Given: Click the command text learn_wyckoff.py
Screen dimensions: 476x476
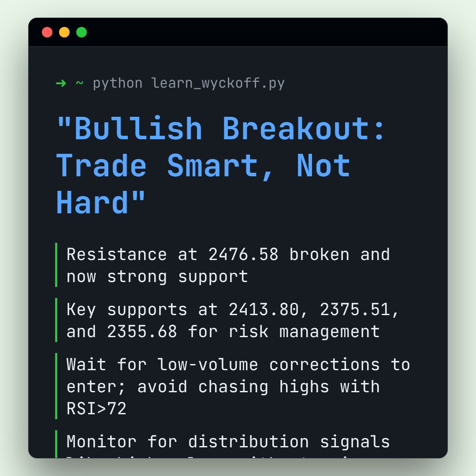Looking at the screenshot, I should click(x=218, y=83).
